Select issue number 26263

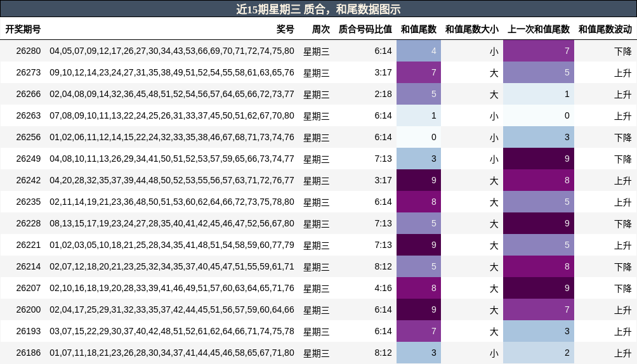pos(29,116)
